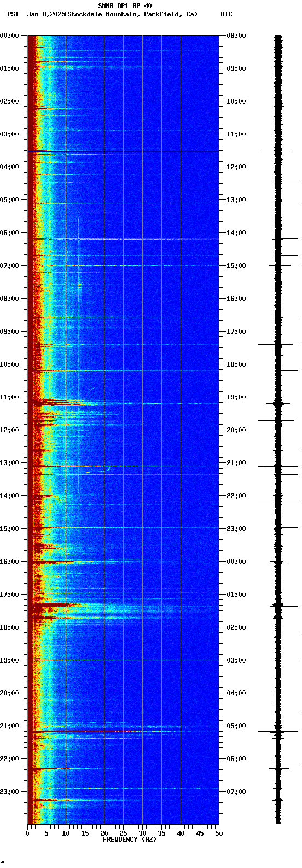Image resolution: width=302 pixels, height=868 pixels.
Task: Click the PST axis label "09:00"
Action: pos(9,332)
